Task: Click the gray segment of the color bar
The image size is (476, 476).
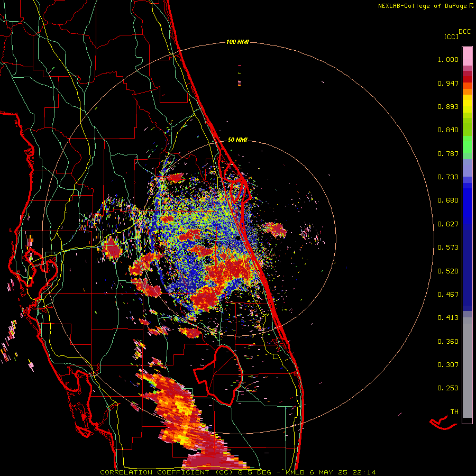Action: (x=467, y=368)
